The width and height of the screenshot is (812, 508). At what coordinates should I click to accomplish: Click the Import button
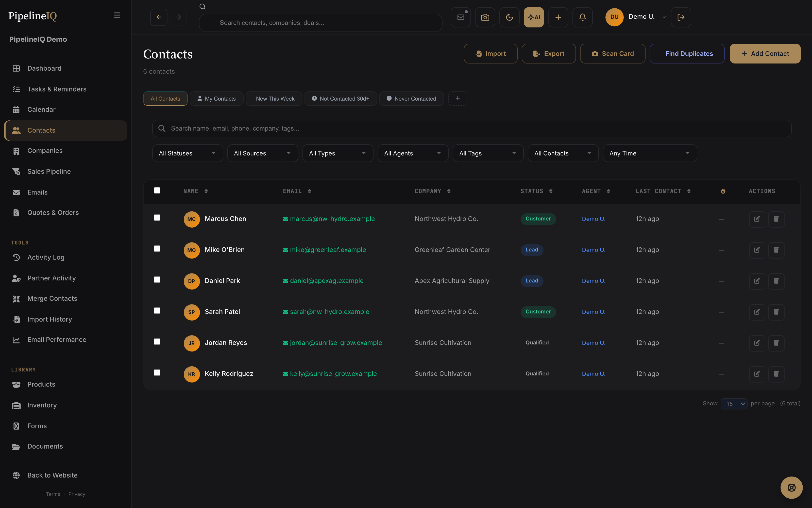490,54
